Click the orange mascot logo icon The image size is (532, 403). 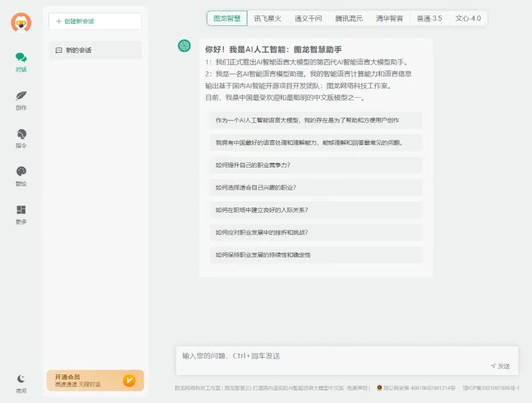[21, 23]
